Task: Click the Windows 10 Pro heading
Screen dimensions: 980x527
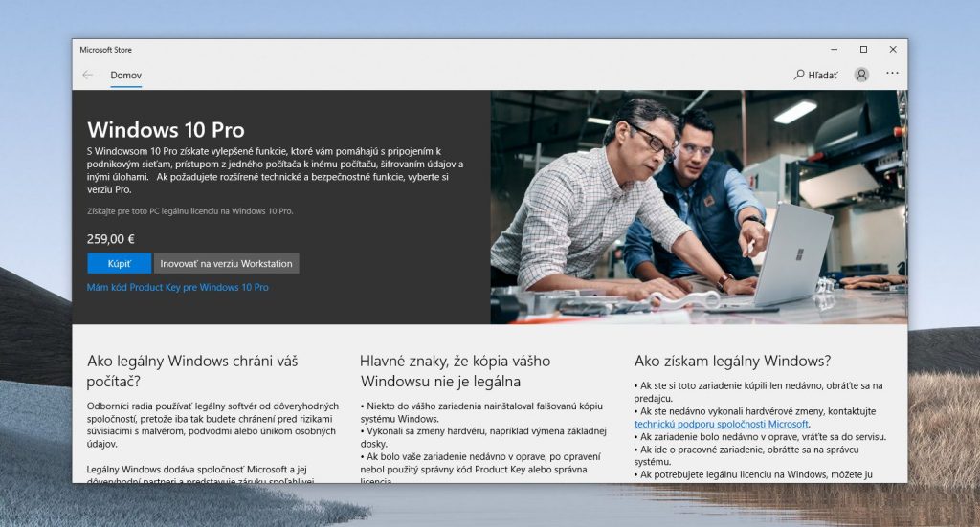Action: pos(166,130)
